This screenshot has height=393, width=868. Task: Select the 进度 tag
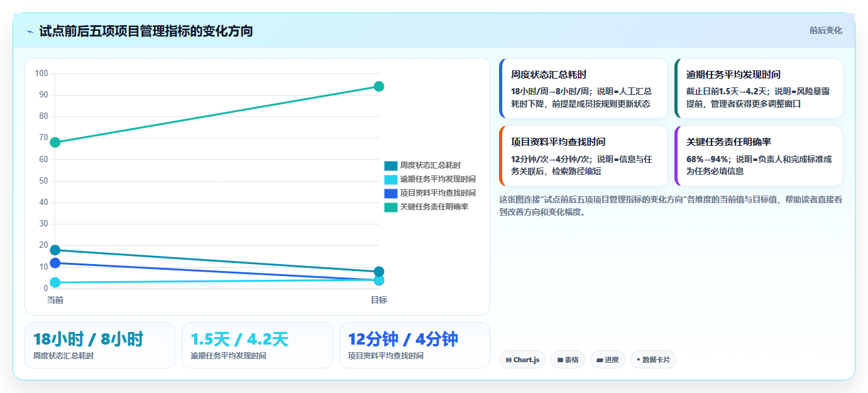[x=608, y=360]
